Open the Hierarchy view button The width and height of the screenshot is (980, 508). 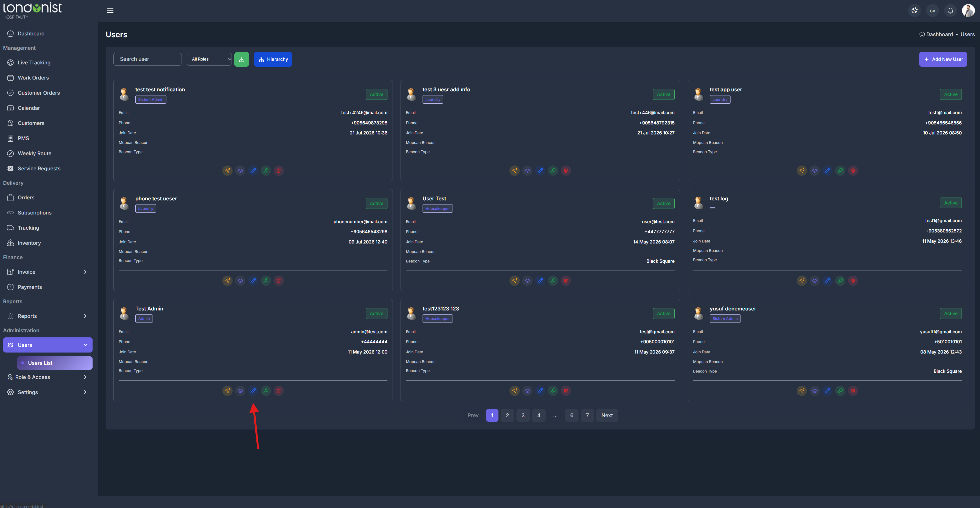point(273,59)
